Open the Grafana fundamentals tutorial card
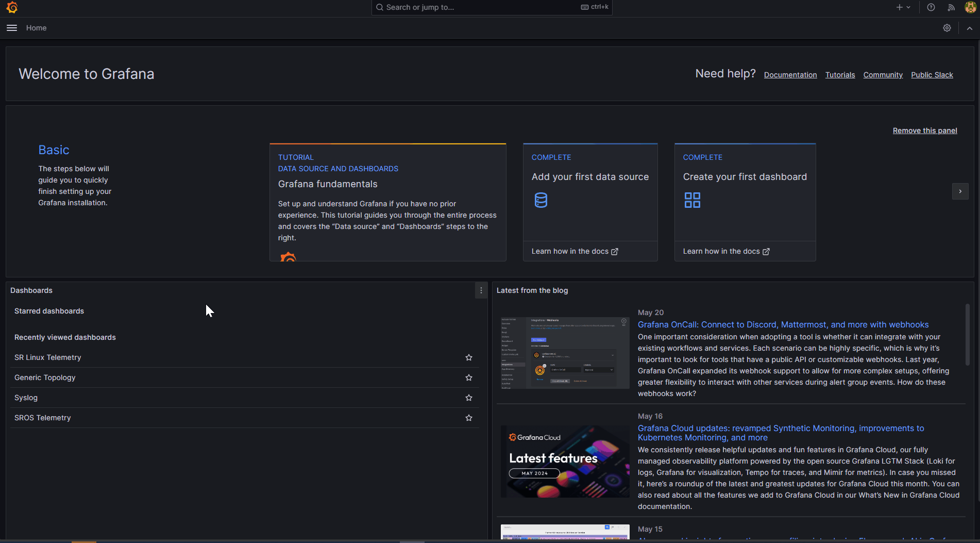Viewport: 980px width, 543px height. coord(388,202)
